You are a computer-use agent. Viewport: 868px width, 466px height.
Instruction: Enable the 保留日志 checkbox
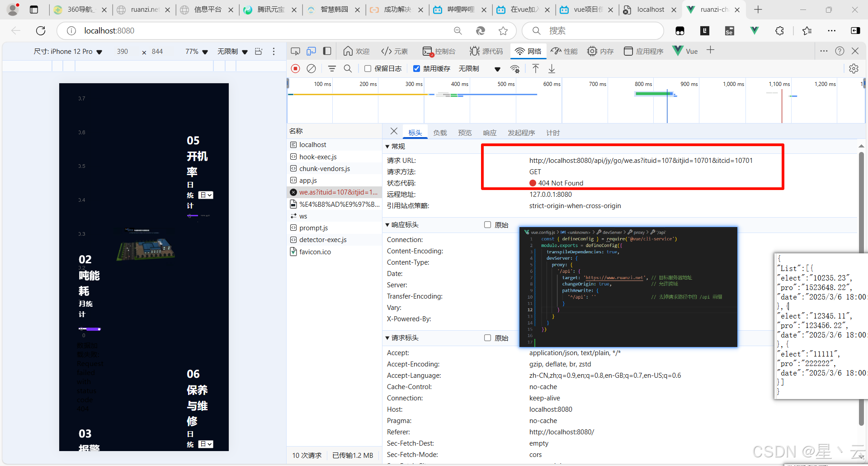368,68
